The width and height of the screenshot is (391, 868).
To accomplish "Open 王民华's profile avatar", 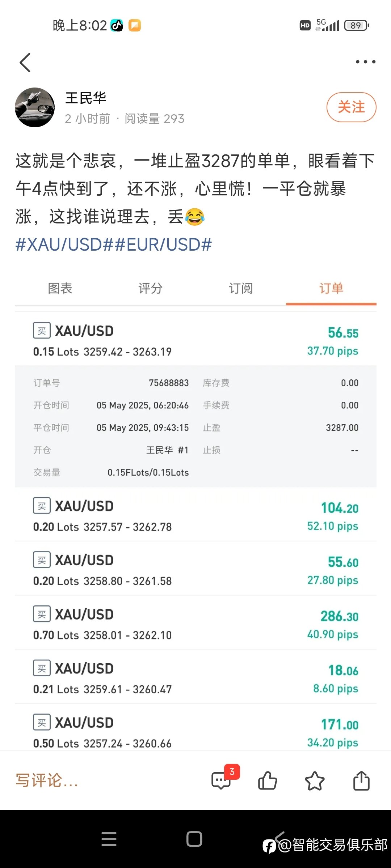I will tap(35, 107).
